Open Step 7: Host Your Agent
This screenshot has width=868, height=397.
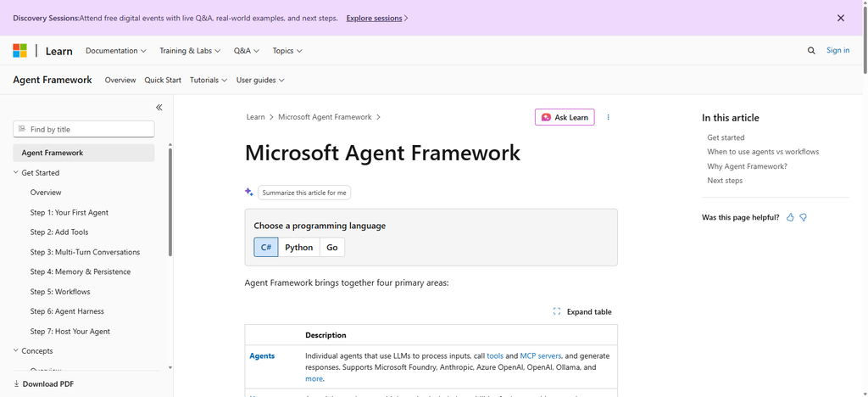click(x=70, y=331)
